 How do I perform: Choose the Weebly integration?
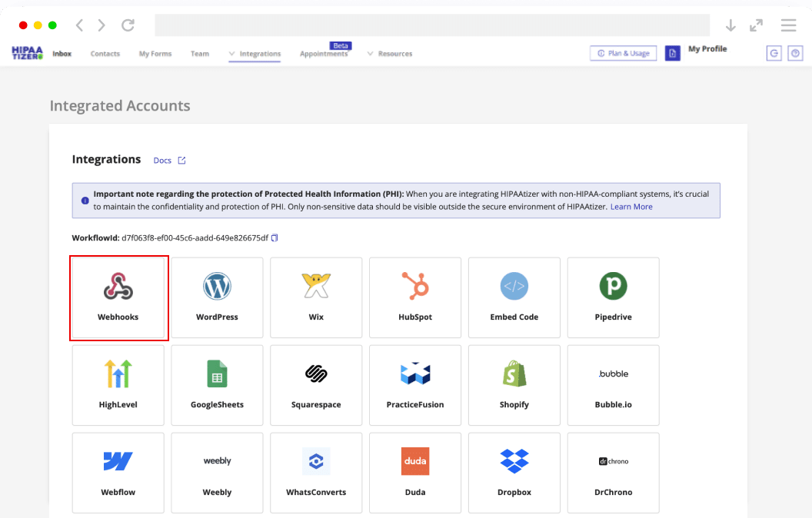click(x=217, y=473)
